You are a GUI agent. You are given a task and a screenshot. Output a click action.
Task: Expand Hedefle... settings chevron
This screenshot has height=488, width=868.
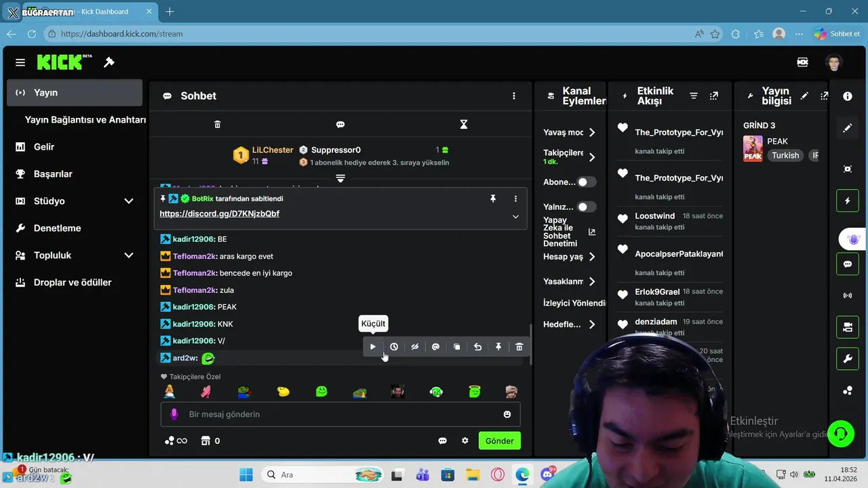point(592,325)
